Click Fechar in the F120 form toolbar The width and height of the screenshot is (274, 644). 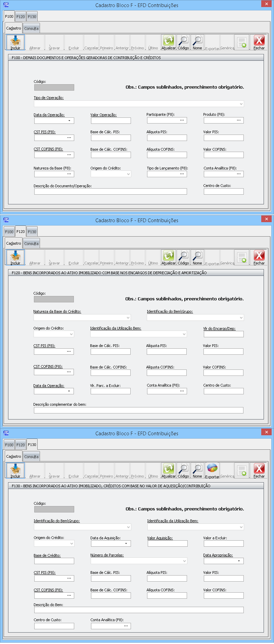tap(259, 257)
